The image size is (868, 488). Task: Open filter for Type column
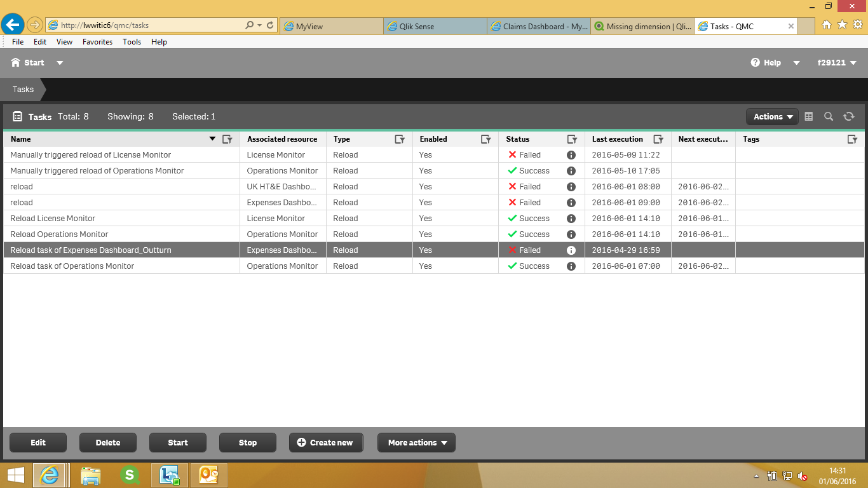click(x=400, y=139)
